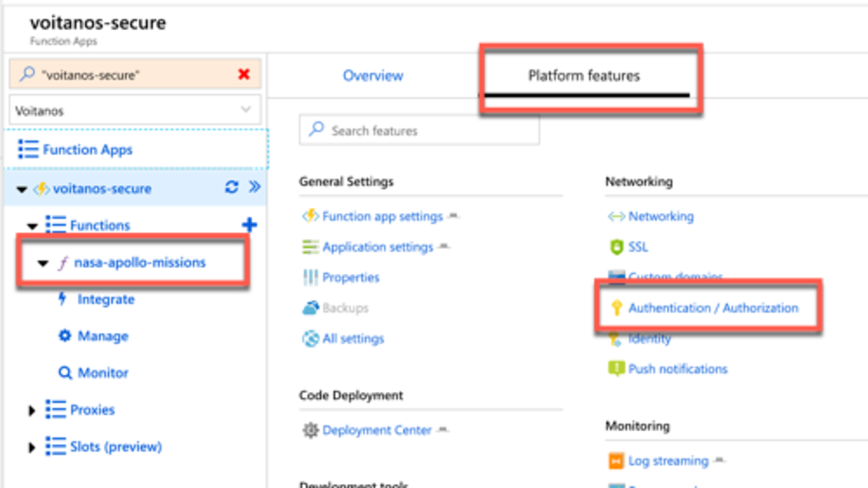Click the green Push notifications icon
The height and width of the screenshot is (488, 868).
tap(616, 369)
